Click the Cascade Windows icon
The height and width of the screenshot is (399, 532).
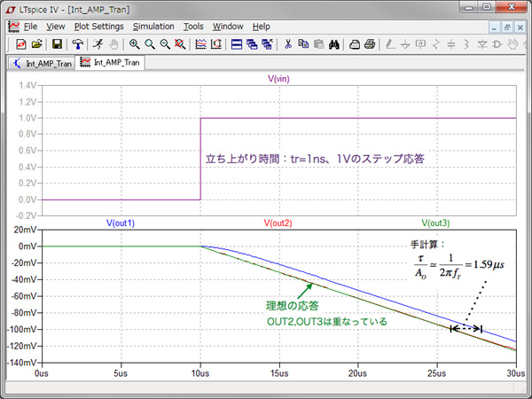click(x=252, y=43)
